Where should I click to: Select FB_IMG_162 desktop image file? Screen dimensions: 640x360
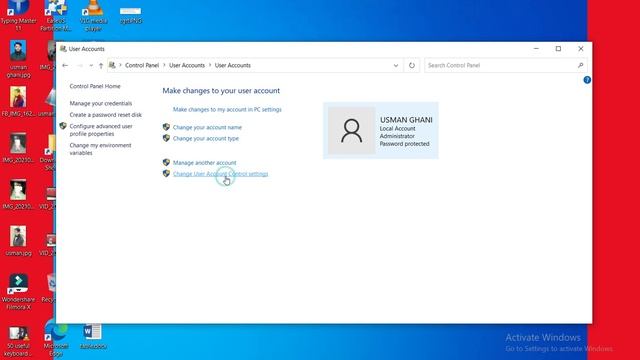pyautogui.click(x=18, y=102)
